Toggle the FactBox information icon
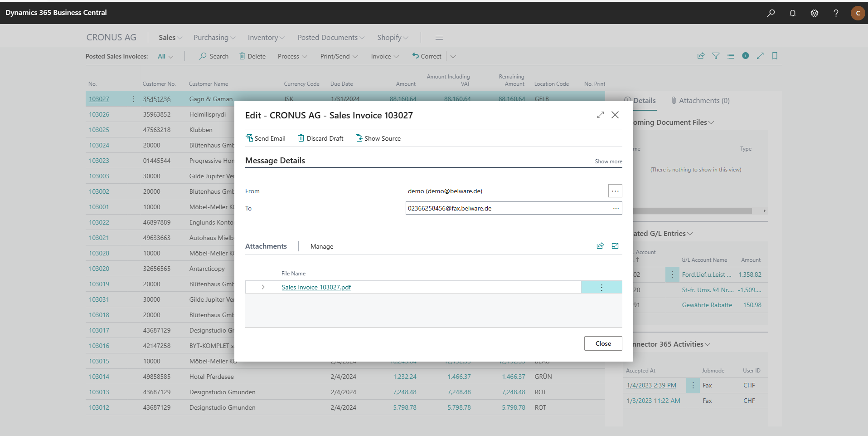868x436 pixels. pos(745,56)
